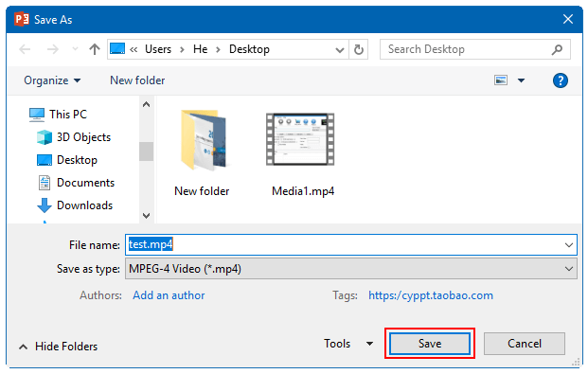Click the Cancel button
This screenshot has width=588, height=374.
(525, 344)
